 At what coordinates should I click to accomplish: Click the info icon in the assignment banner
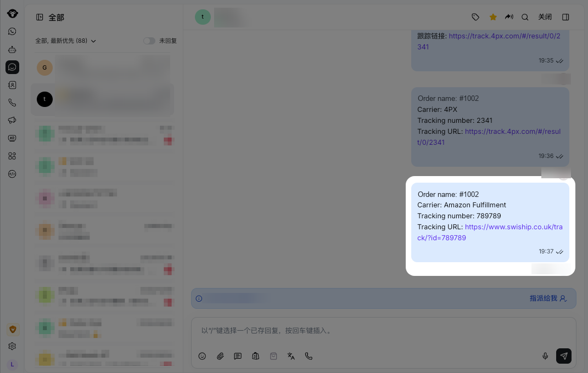coord(199,298)
